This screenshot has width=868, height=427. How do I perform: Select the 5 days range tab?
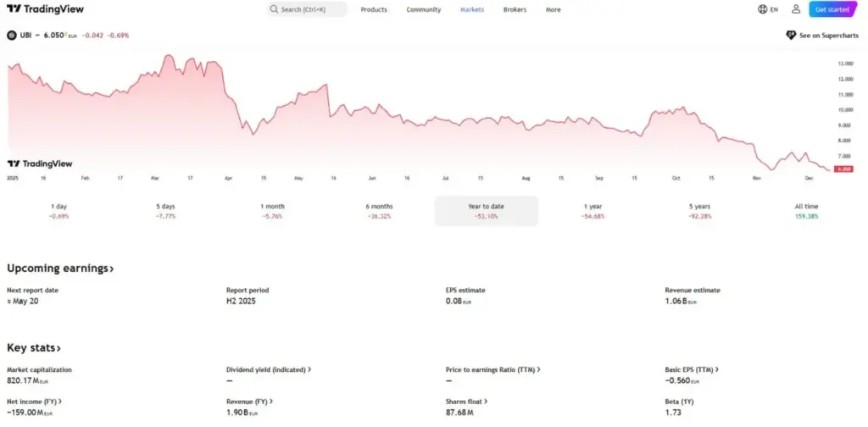pyautogui.click(x=165, y=211)
